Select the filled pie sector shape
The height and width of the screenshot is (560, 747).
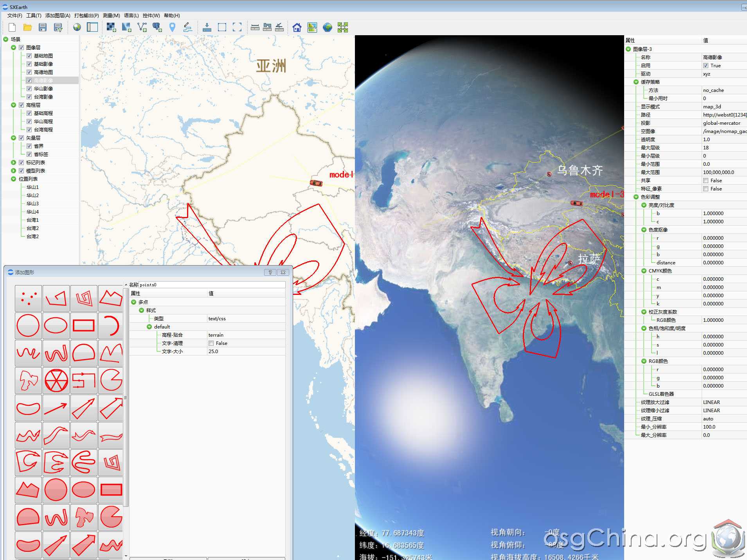(111, 517)
